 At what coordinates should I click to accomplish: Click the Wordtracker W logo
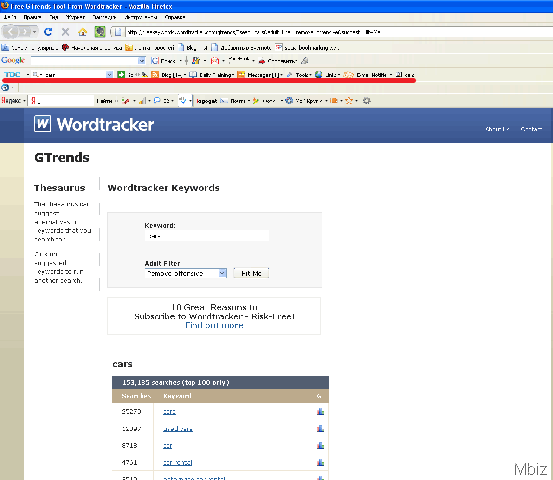click(42, 124)
